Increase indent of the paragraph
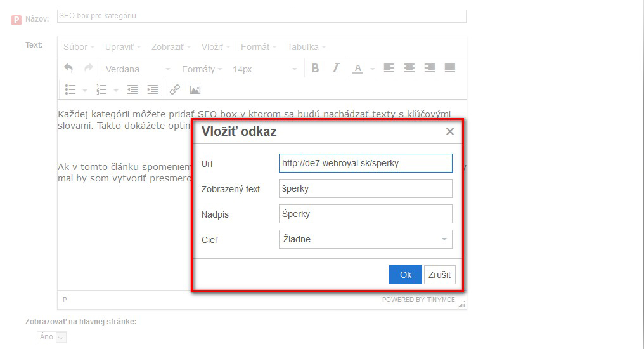This screenshot has height=349, width=644. point(152,89)
